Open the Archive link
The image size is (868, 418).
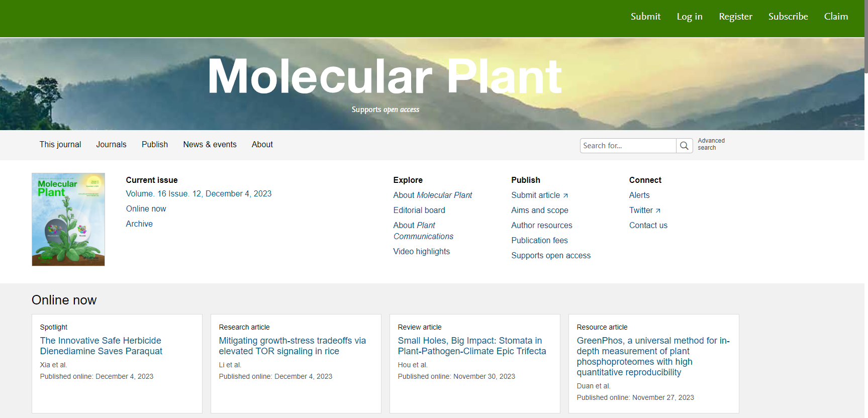tap(139, 224)
